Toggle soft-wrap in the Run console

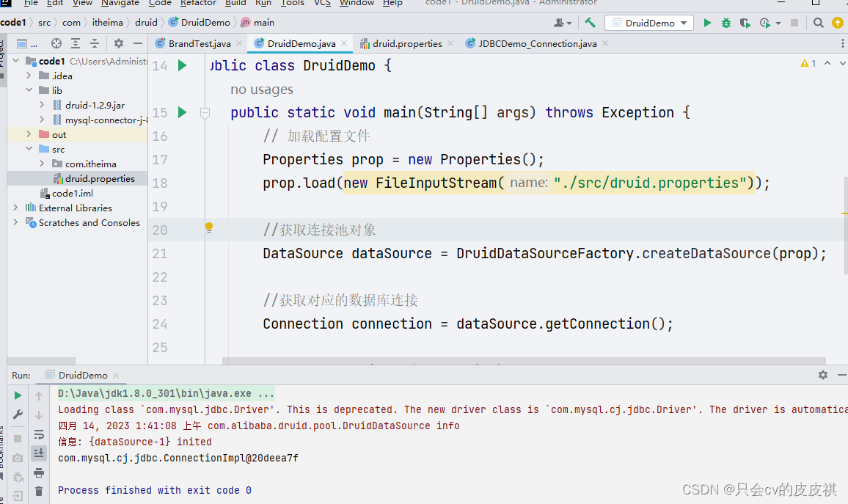39,434
